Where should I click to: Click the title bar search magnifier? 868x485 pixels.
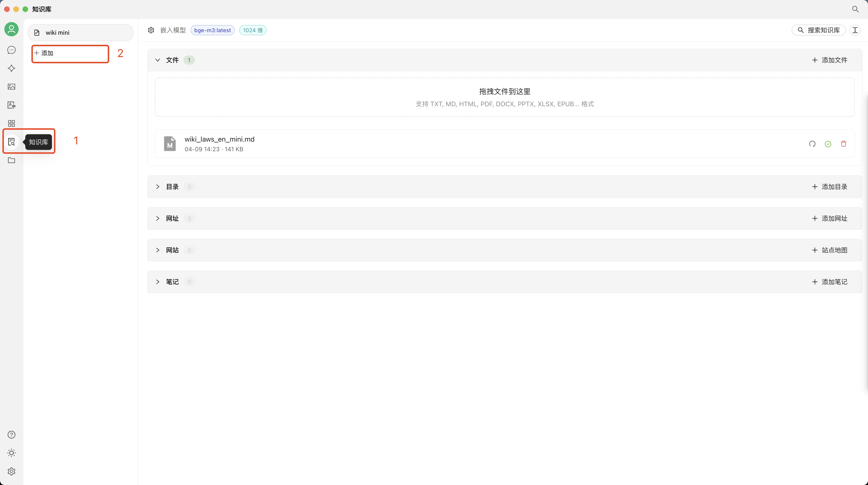point(855,9)
